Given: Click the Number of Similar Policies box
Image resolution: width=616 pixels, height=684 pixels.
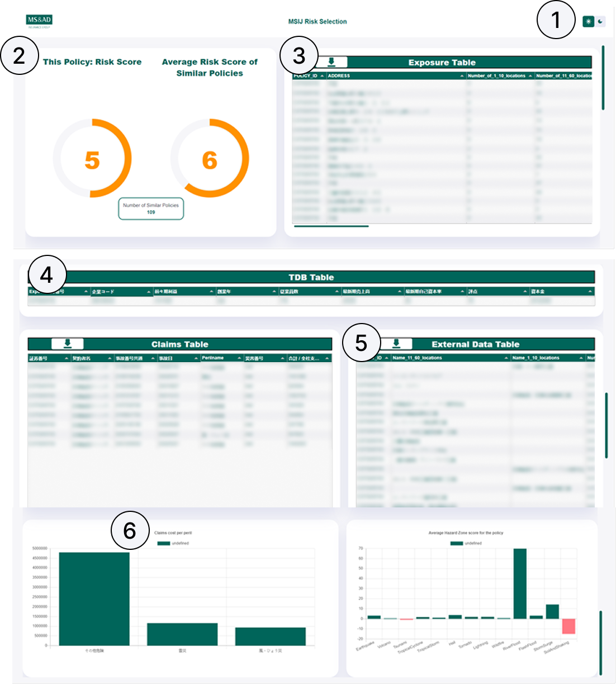Looking at the screenshot, I should (151, 208).
